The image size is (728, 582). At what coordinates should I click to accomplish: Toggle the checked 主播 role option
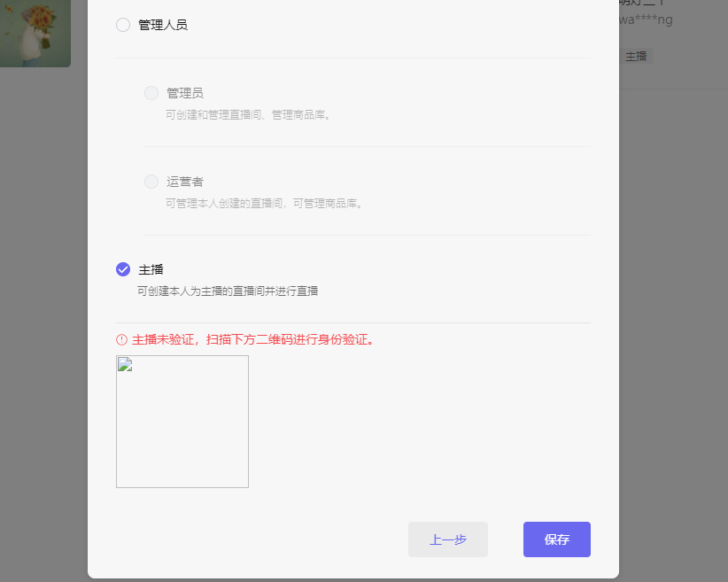[x=123, y=269]
